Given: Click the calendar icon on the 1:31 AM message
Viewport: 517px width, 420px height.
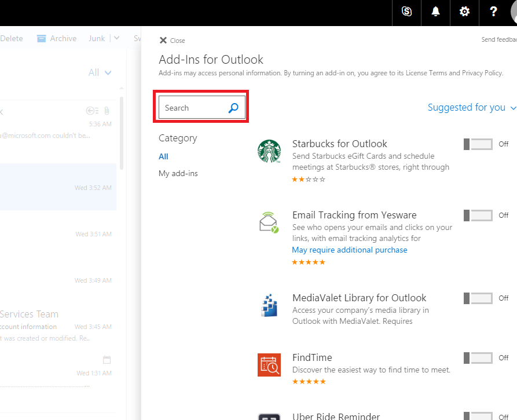Looking at the screenshot, I should coord(107,360).
